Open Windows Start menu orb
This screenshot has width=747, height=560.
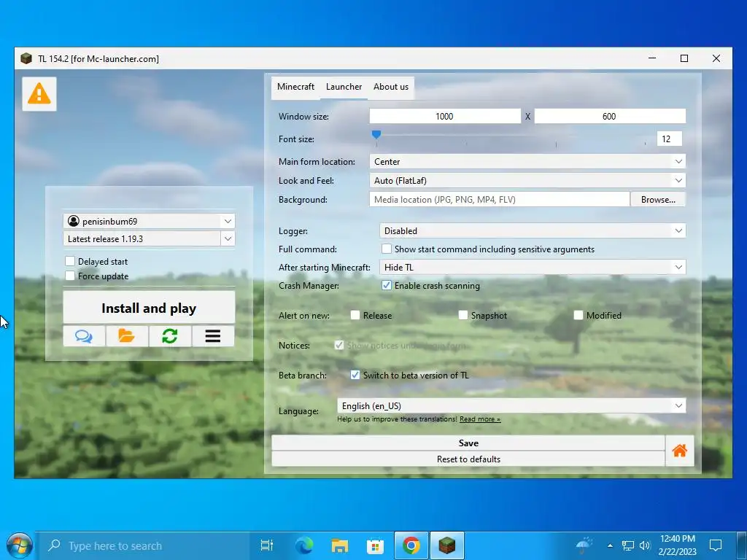tap(20, 545)
